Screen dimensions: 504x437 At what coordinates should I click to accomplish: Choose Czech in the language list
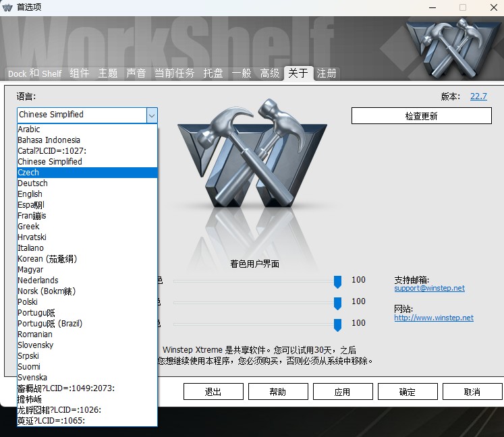pos(28,173)
